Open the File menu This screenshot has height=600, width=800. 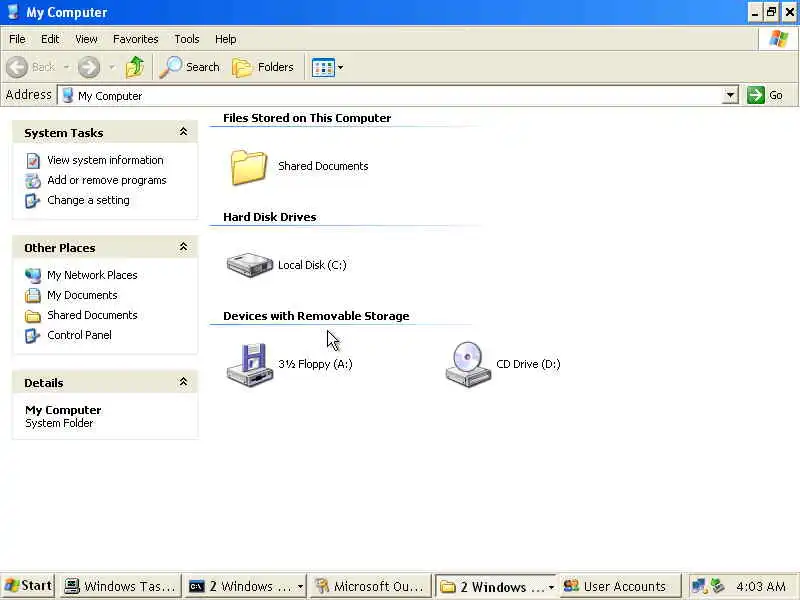coord(17,39)
